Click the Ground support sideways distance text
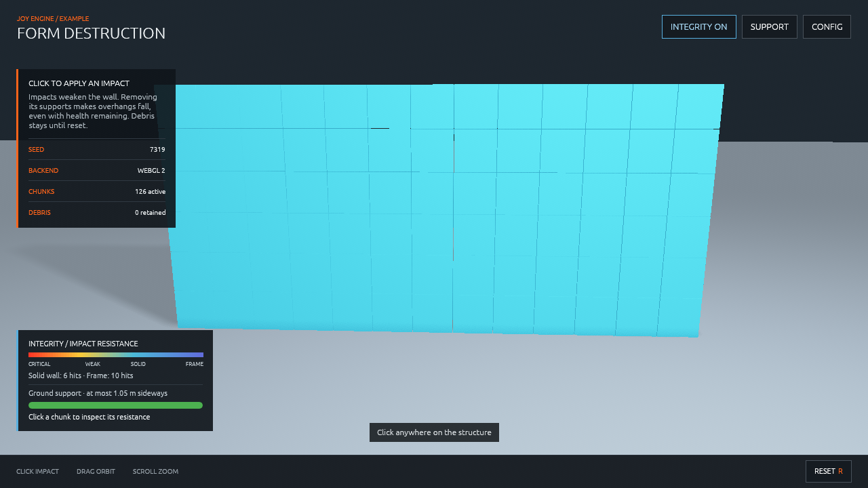This screenshot has width=868, height=488. (98, 393)
